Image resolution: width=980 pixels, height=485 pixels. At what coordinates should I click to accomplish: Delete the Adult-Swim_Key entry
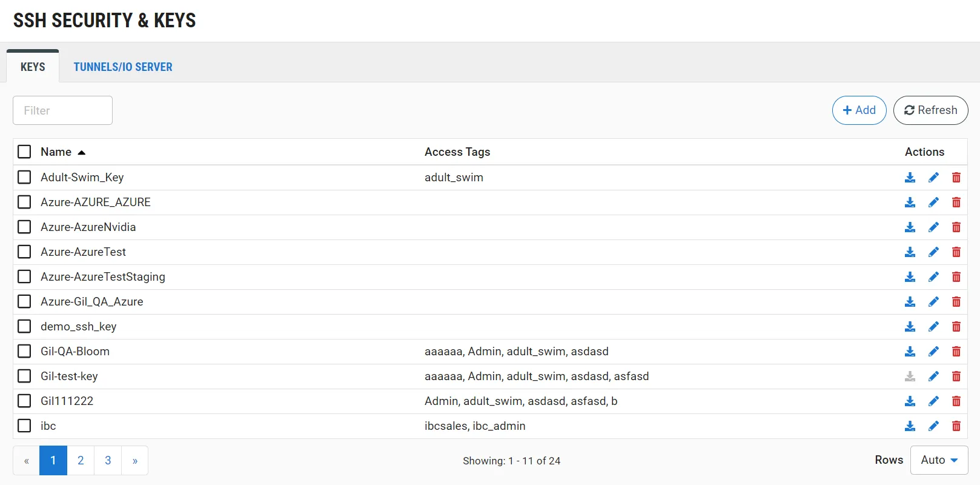click(x=956, y=178)
